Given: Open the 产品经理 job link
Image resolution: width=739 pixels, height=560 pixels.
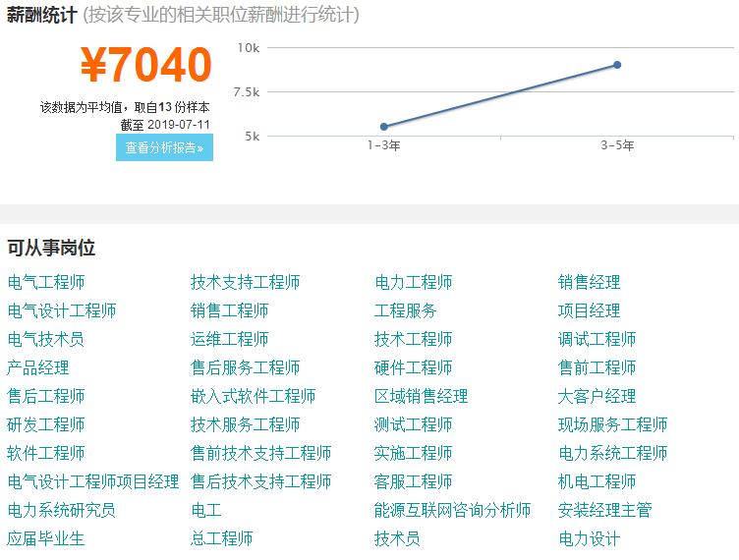Looking at the screenshot, I should tap(38, 367).
